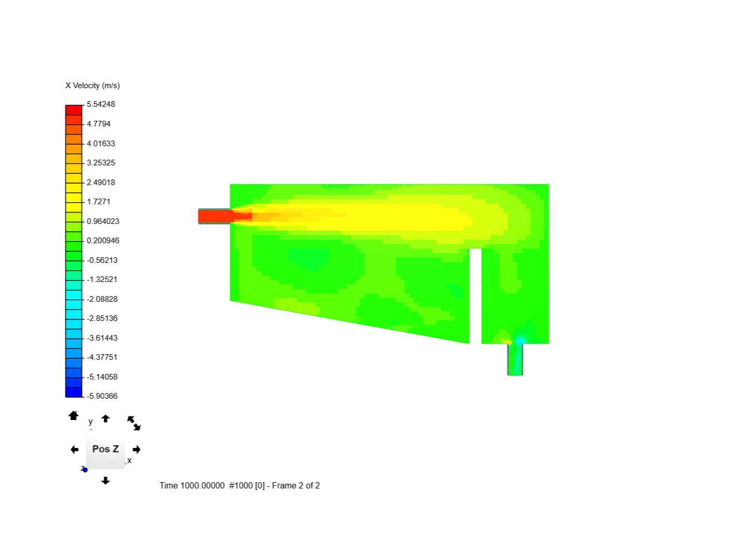Click the diagonal double-arrow flip view icon
This screenshot has height=560, width=747.
(x=134, y=423)
